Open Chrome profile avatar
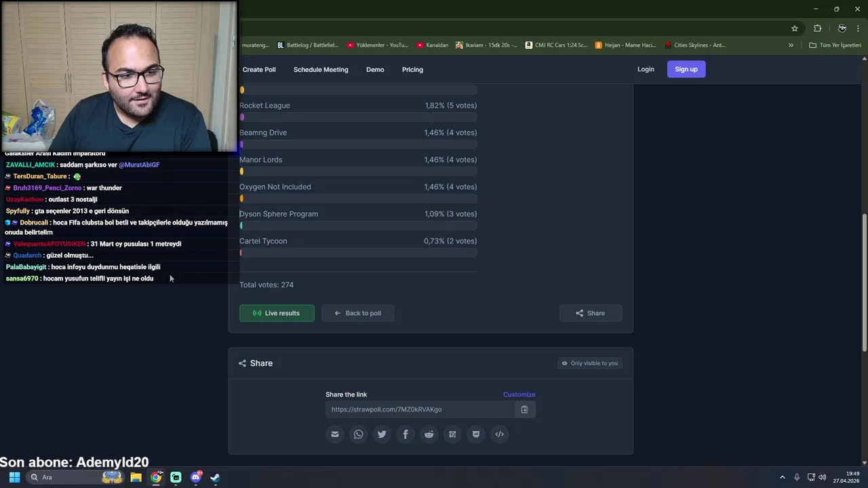This screenshot has height=488, width=868. (x=842, y=28)
